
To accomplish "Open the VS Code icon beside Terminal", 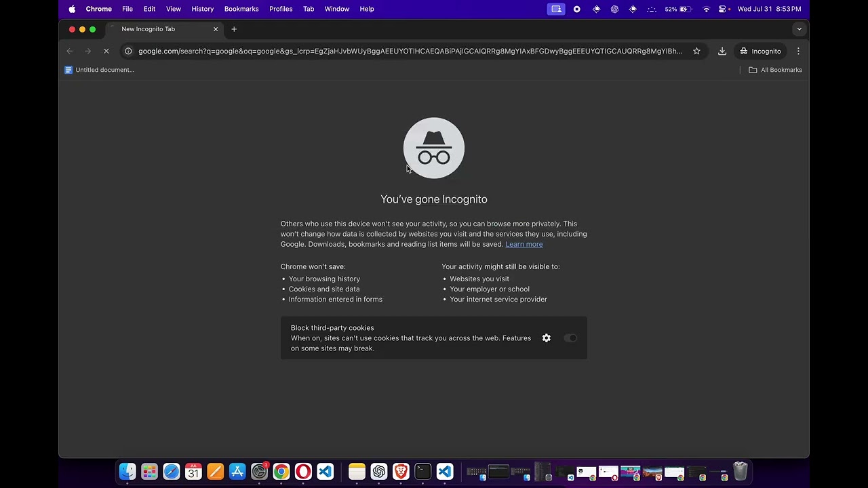I will 445,471.
